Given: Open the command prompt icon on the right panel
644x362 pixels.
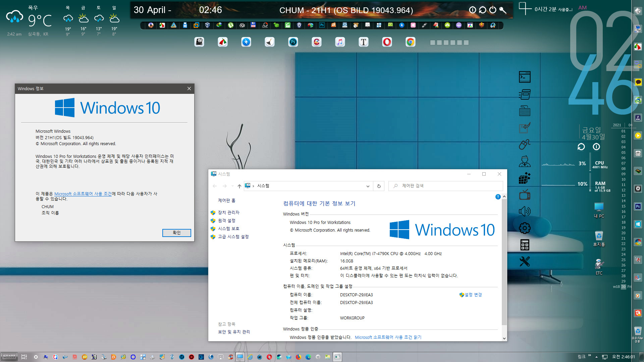Looking at the screenshot, I should click(525, 77).
